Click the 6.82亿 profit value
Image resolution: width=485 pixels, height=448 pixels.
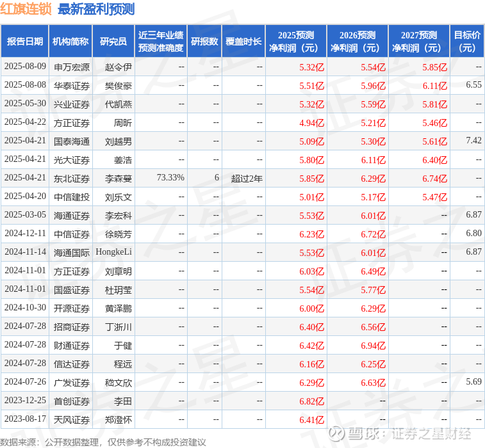click(x=312, y=401)
